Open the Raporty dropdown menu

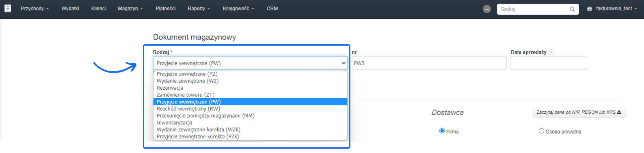[x=199, y=9]
